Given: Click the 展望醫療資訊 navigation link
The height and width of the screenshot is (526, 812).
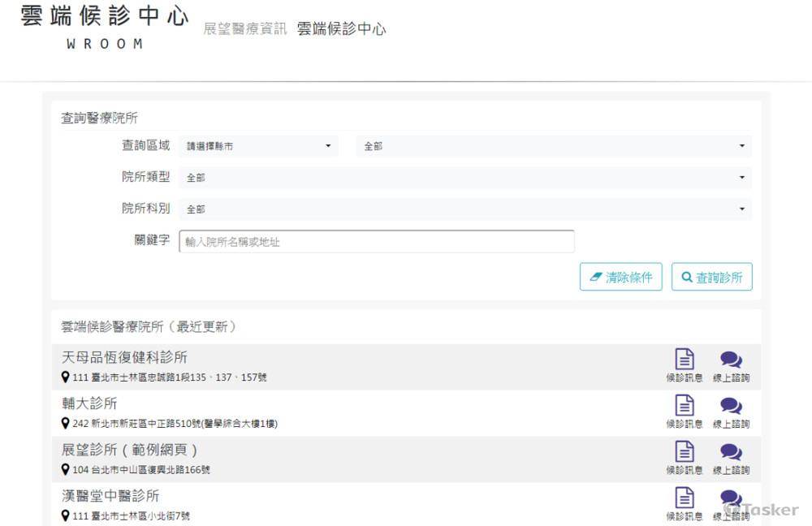Looking at the screenshot, I should point(245,29).
